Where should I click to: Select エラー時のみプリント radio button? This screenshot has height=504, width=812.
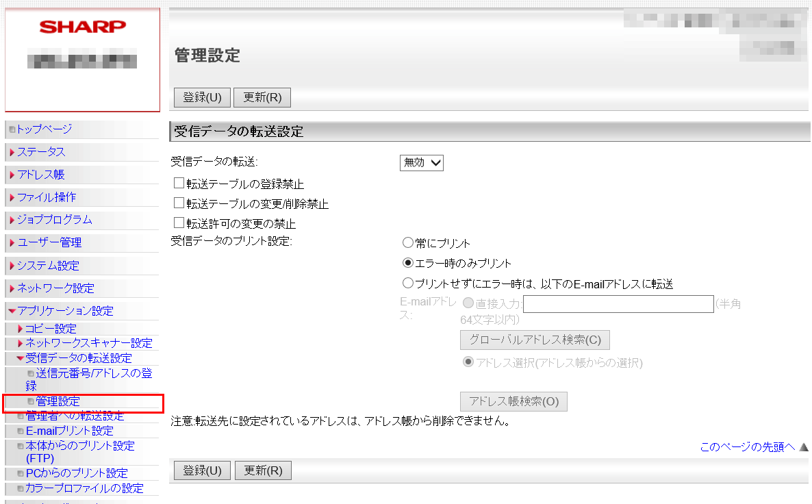pos(408,263)
